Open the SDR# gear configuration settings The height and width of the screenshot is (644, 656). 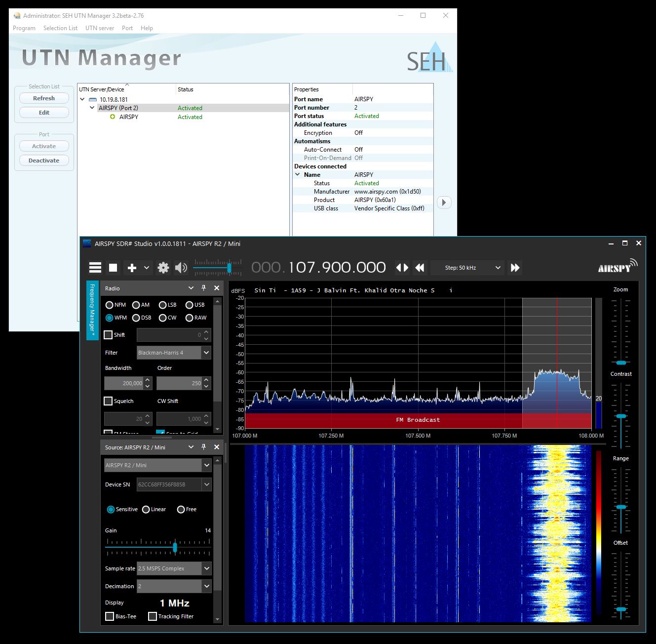(x=163, y=268)
